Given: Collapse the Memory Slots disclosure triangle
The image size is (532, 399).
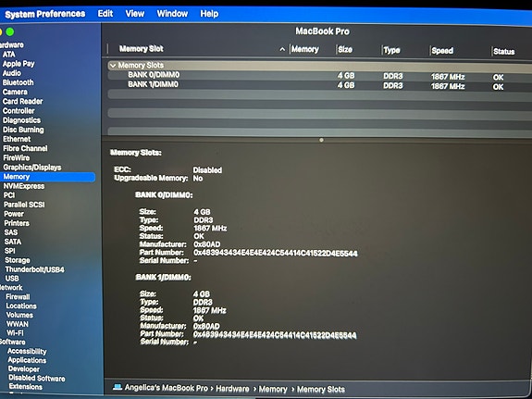Looking at the screenshot, I should coord(113,65).
